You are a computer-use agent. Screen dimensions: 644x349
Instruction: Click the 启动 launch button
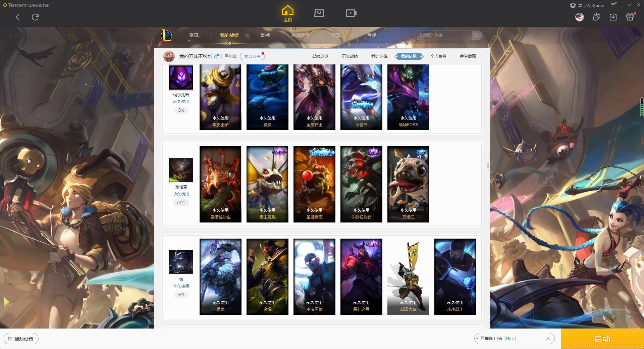602,339
